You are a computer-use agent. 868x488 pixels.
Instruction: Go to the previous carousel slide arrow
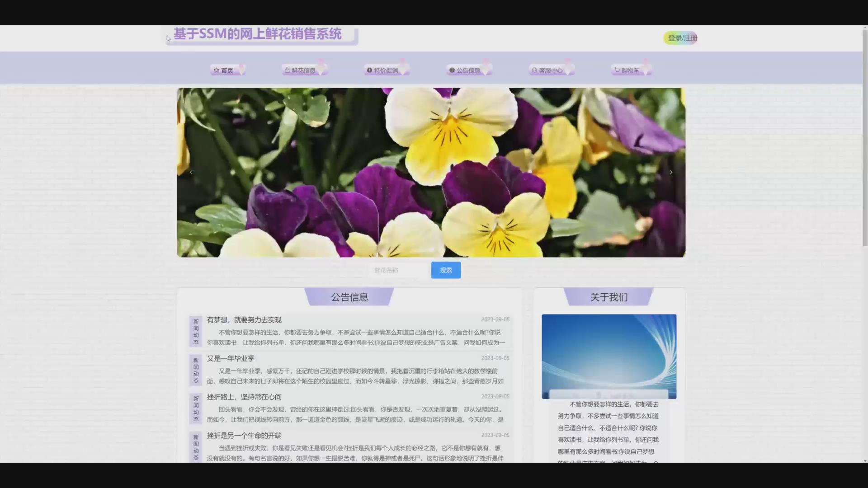(191, 172)
